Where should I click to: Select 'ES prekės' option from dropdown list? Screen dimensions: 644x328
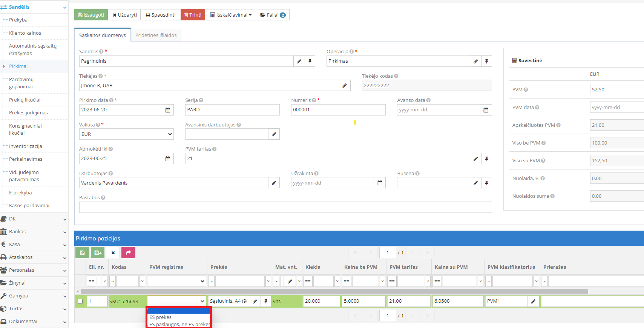tap(161, 317)
